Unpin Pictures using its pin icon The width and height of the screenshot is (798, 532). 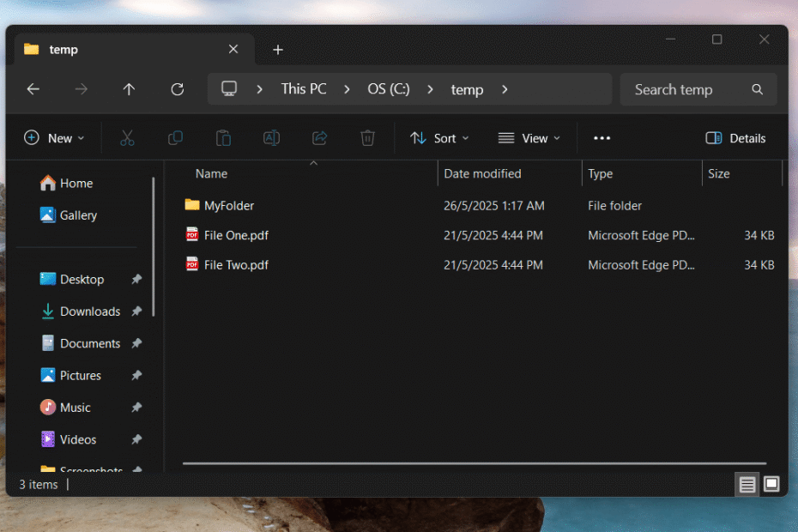136,375
